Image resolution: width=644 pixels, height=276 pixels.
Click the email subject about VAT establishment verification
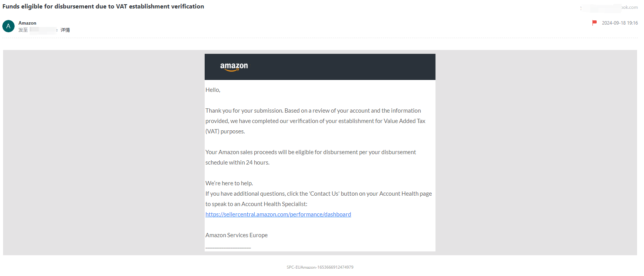click(x=103, y=7)
